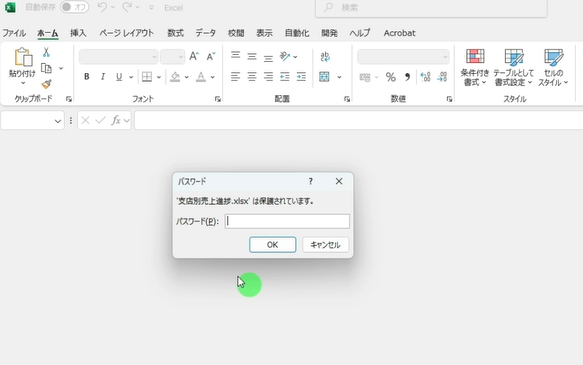Select Bottom Align icon
Viewport: 583px width, 365px height.
point(268,57)
